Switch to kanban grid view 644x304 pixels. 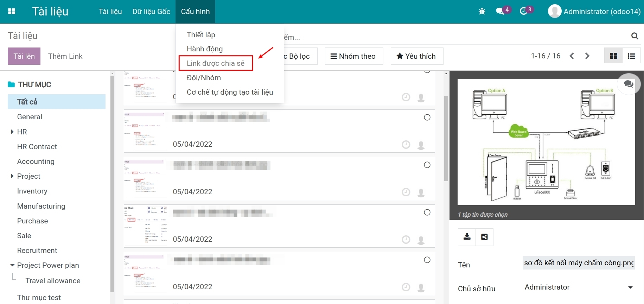(613, 56)
